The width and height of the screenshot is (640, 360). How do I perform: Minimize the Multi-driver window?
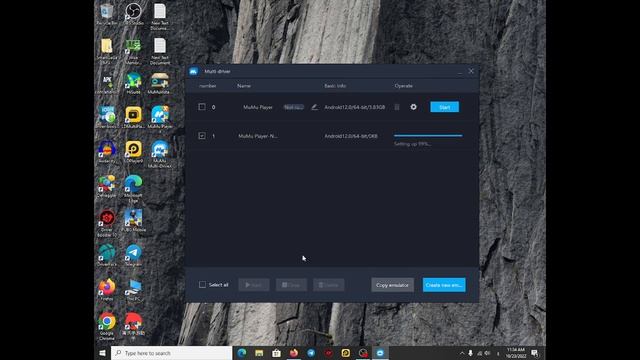[x=460, y=71]
